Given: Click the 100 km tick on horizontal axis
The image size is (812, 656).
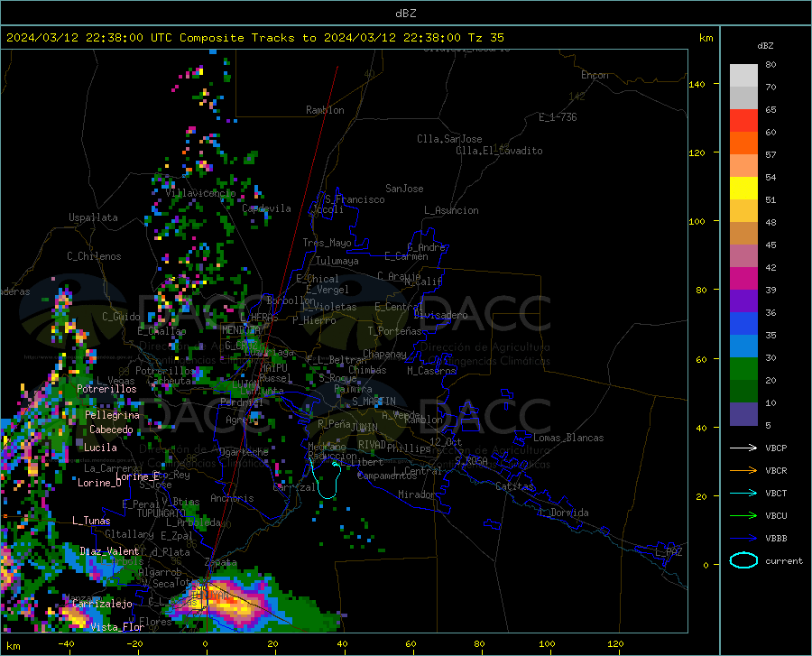Looking at the screenshot, I should pyautogui.click(x=547, y=643).
